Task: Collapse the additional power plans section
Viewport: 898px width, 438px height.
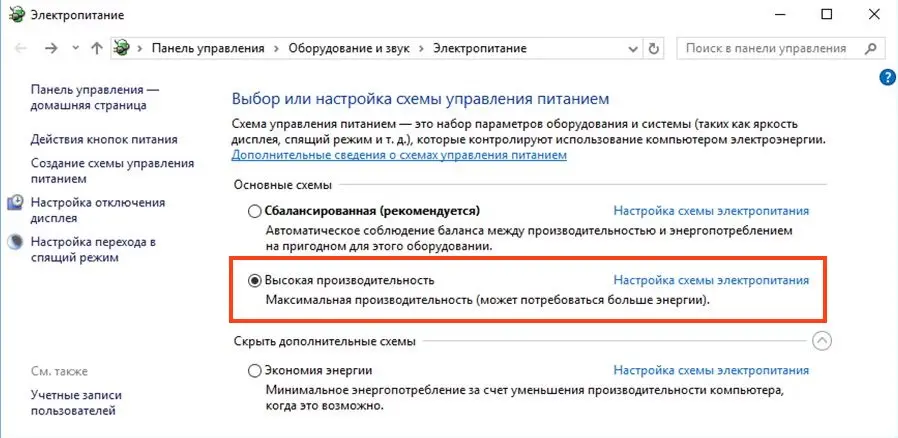Action: pyautogui.click(x=822, y=340)
